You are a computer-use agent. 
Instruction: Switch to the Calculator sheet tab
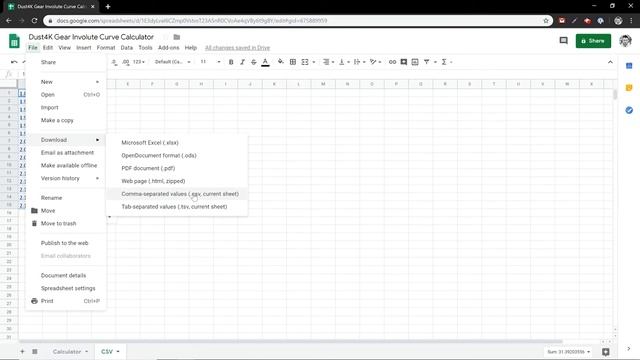tap(67, 351)
